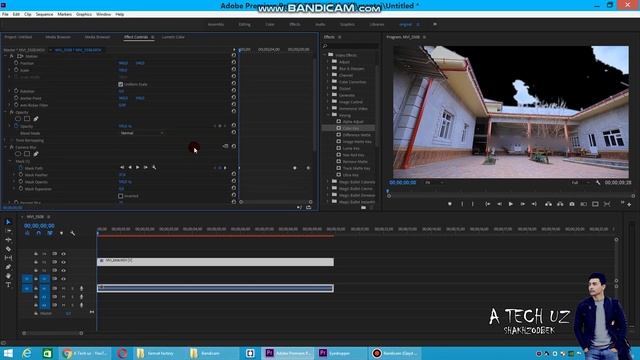
Task: Open timeline display settings wrench
Action: [73, 233]
